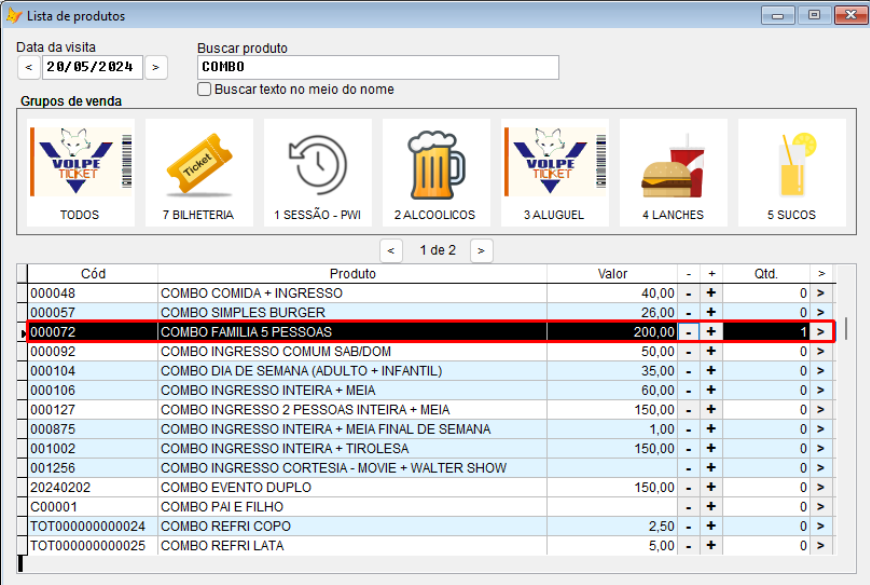Expand arrow for COMBO COMIDA + INGRESSO row
870x585 pixels.
(821, 293)
